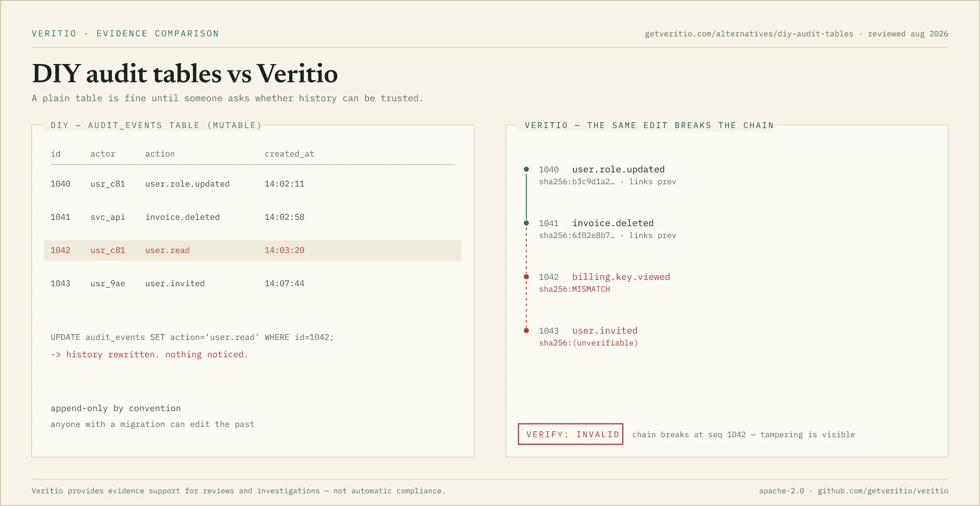Click hash 'sha256:6f02e8b7…'

pyautogui.click(x=577, y=236)
